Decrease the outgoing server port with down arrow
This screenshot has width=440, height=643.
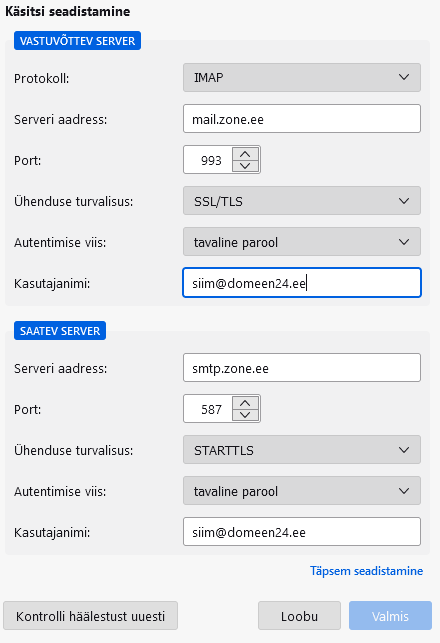click(x=245, y=415)
